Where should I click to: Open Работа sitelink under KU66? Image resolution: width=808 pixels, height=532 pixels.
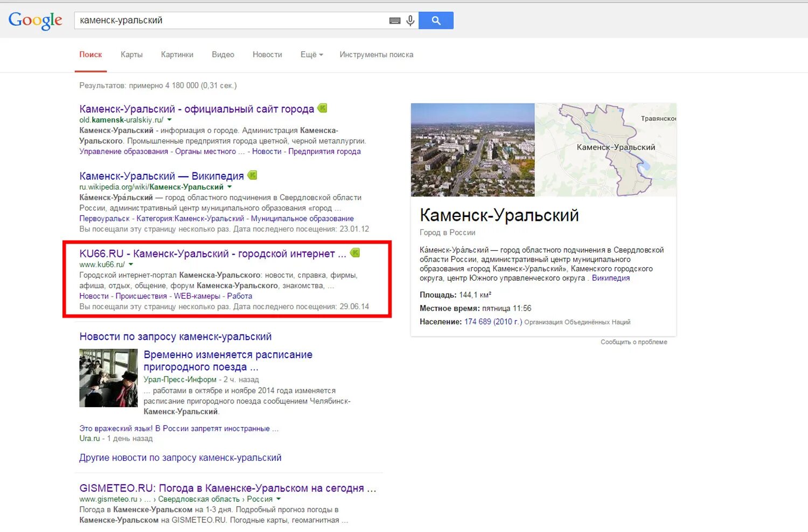(x=240, y=296)
